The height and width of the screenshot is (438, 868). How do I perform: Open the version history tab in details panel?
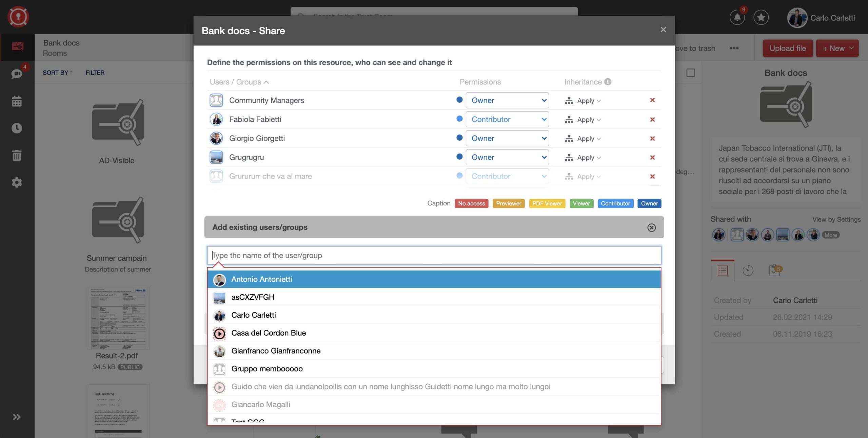pos(747,270)
